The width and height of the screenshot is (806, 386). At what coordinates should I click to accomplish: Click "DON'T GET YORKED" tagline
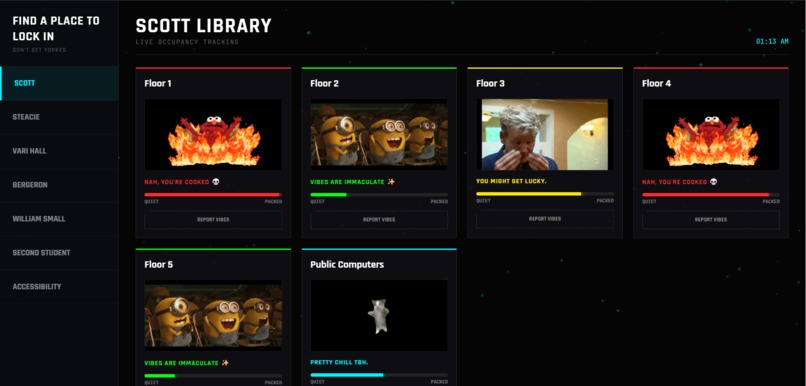tap(40, 50)
